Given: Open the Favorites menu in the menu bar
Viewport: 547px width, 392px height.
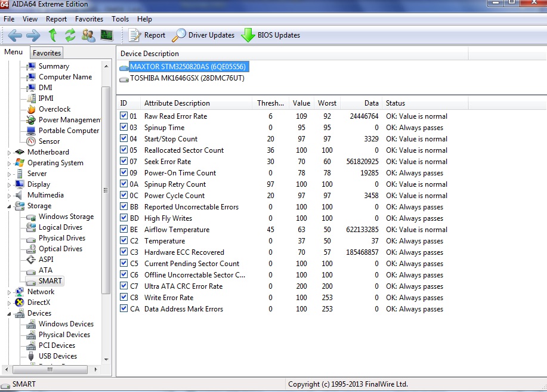Looking at the screenshot, I should [89, 19].
